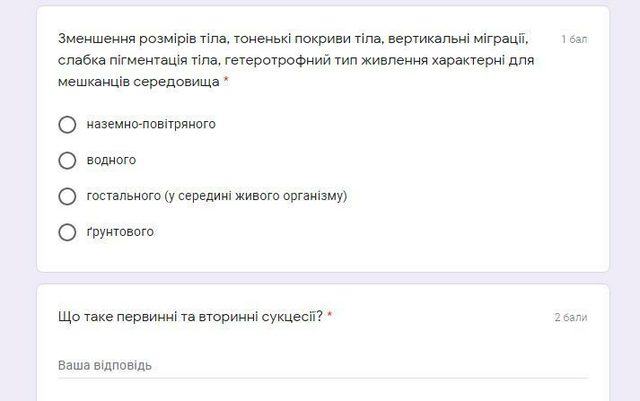
Task: Click the 1 бал points label
Action: click(574, 39)
